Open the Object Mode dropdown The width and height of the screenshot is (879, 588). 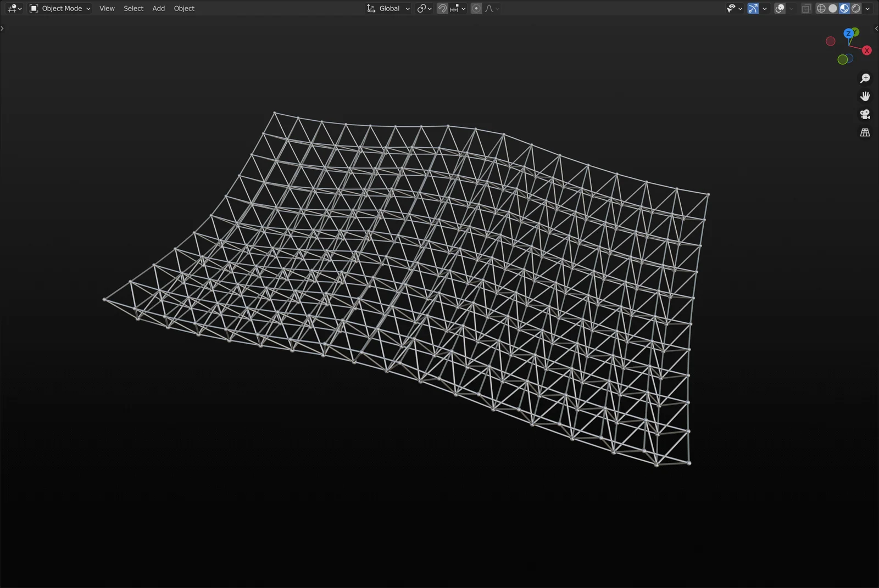(x=59, y=8)
